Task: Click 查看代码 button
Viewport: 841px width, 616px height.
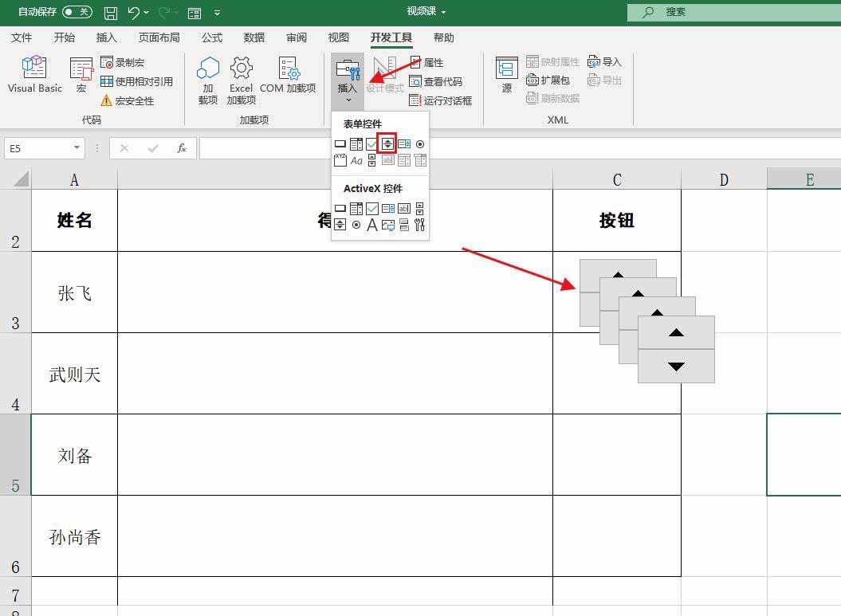Action: point(436,81)
